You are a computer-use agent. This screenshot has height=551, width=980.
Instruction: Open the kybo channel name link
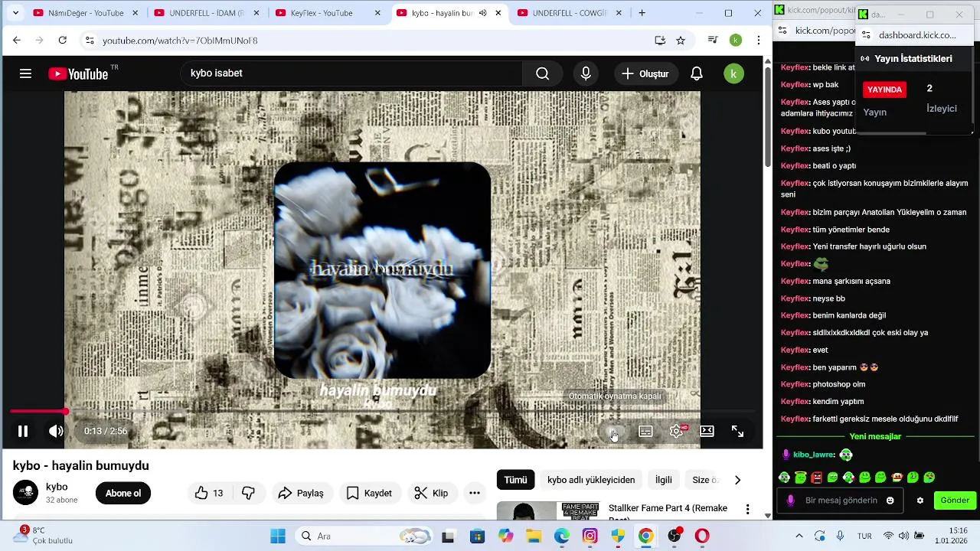click(x=57, y=487)
